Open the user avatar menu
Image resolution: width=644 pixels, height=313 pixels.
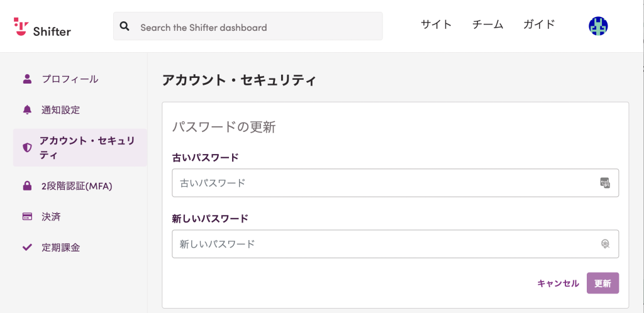598,26
